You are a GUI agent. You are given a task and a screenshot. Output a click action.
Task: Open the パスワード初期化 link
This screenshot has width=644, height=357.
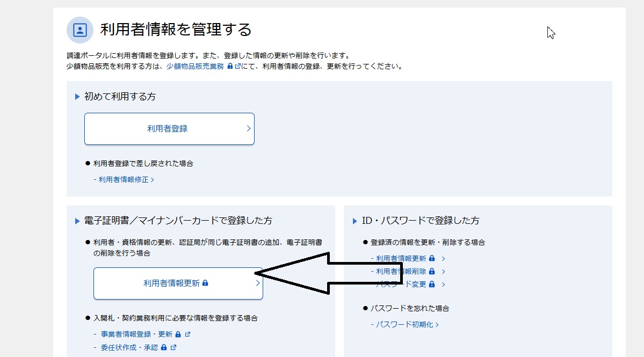404,324
